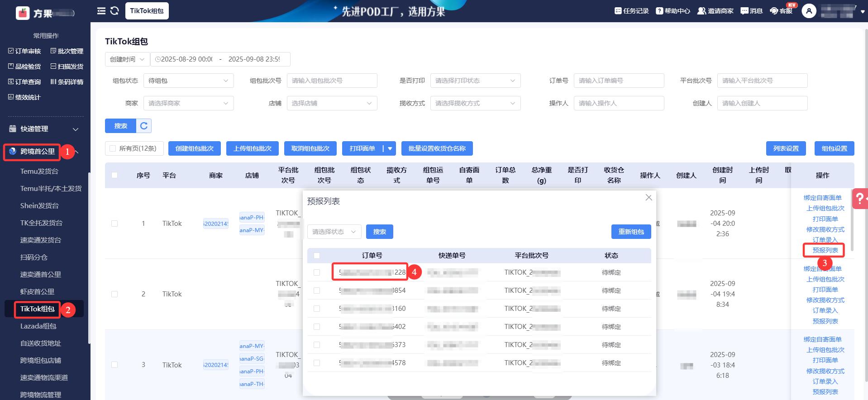Click the 创建组包批次 button
Image resolution: width=868 pixels, height=400 pixels.
(x=194, y=148)
